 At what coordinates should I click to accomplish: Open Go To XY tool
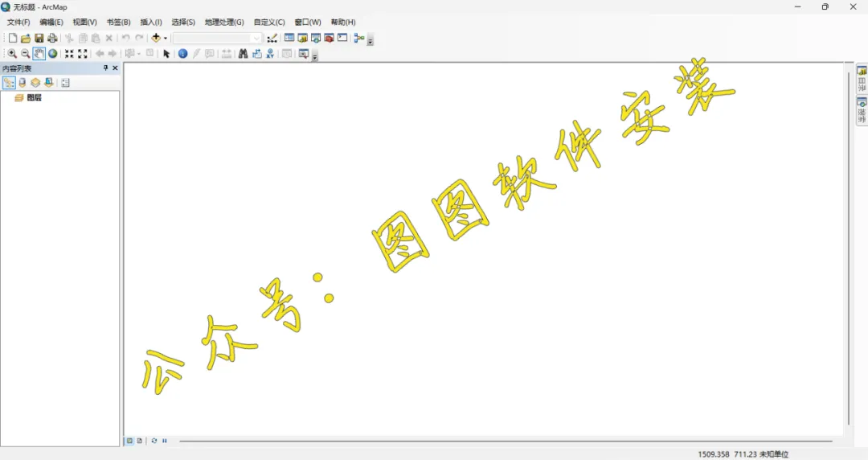click(x=270, y=54)
